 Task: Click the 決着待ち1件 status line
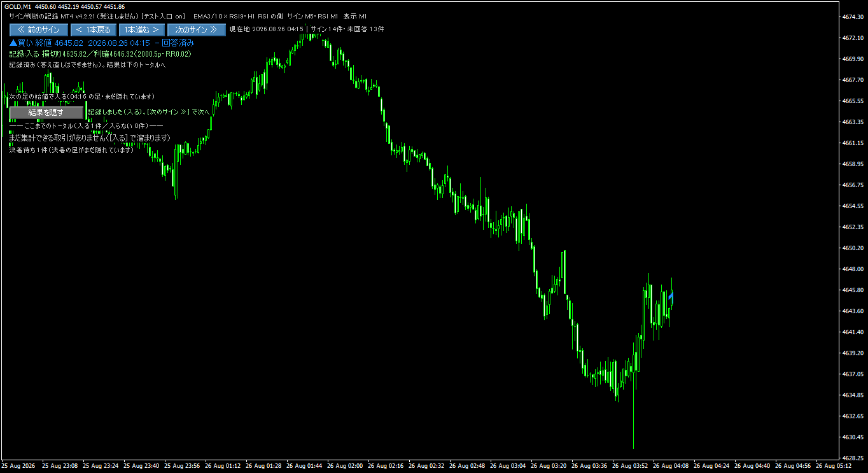[71, 150]
